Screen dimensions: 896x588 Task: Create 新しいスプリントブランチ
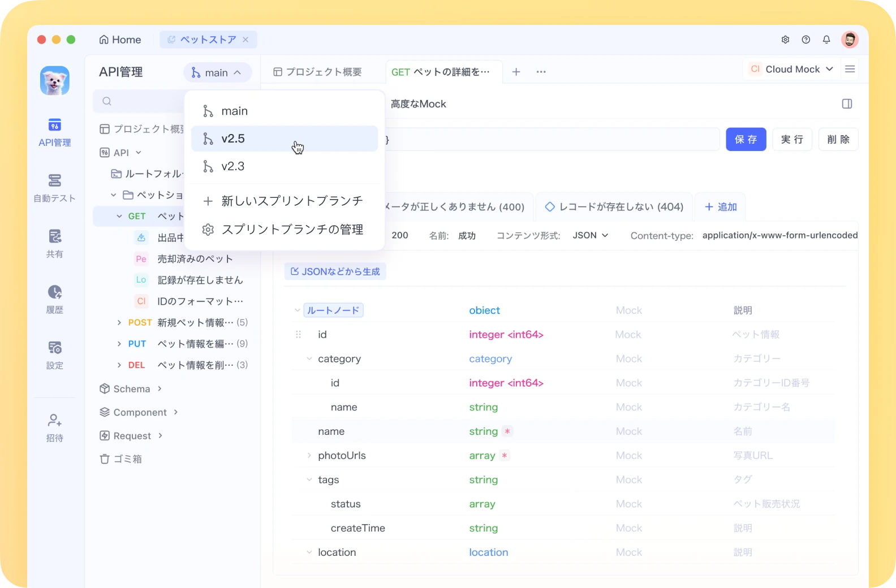(x=285, y=201)
